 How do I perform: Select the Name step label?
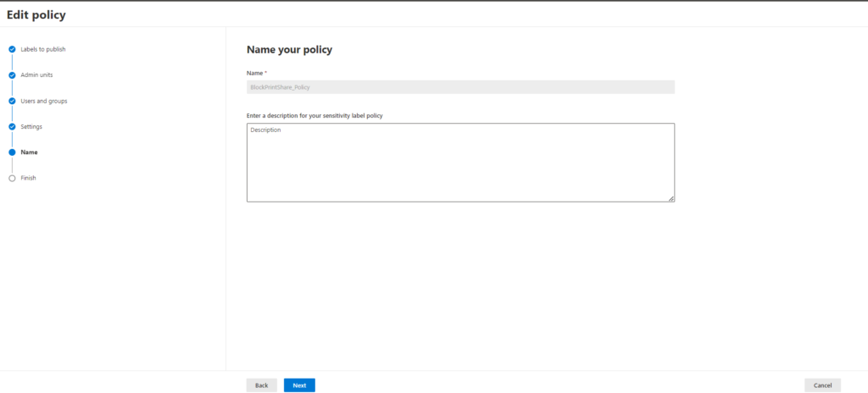click(30, 152)
